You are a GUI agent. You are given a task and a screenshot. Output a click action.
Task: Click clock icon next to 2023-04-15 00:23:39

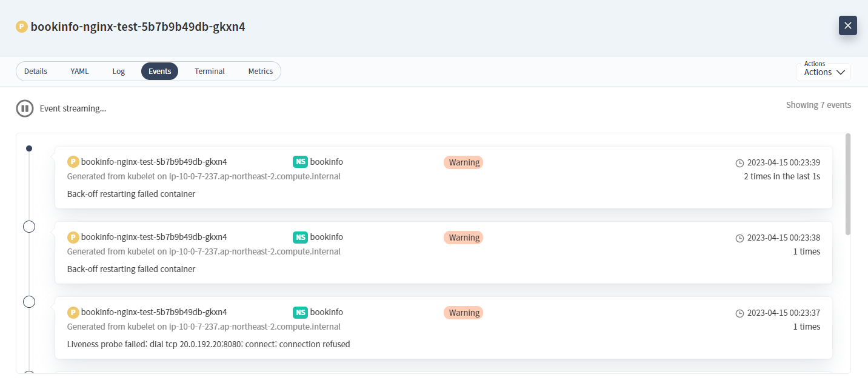739,163
